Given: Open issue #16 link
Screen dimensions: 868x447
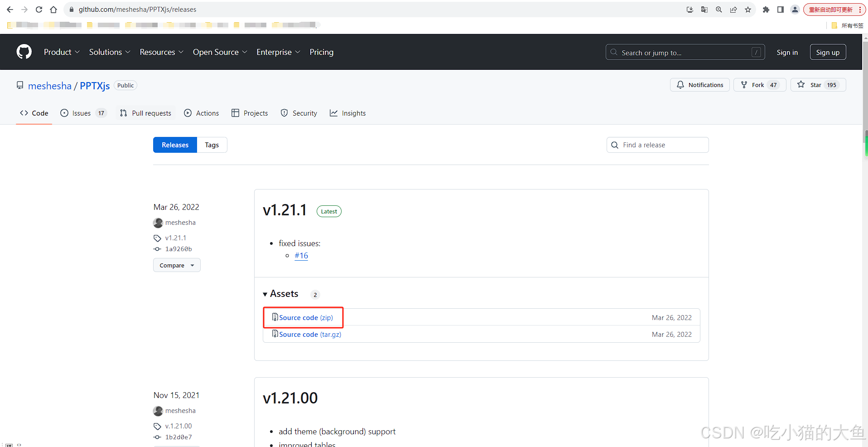Looking at the screenshot, I should [301, 256].
